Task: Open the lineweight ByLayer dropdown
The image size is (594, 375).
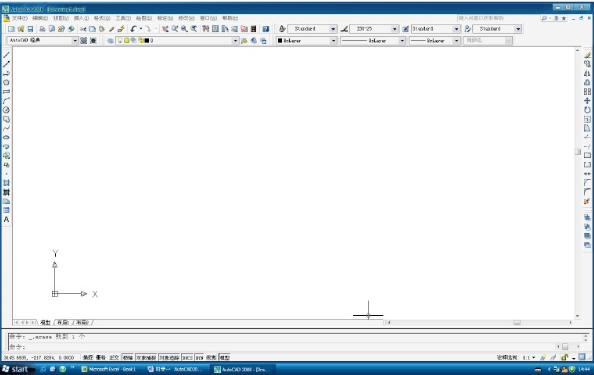Action: pos(435,41)
